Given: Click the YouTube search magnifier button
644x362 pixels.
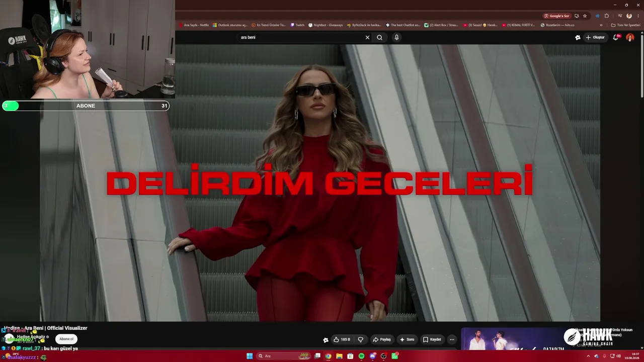Looking at the screenshot, I should [x=379, y=37].
